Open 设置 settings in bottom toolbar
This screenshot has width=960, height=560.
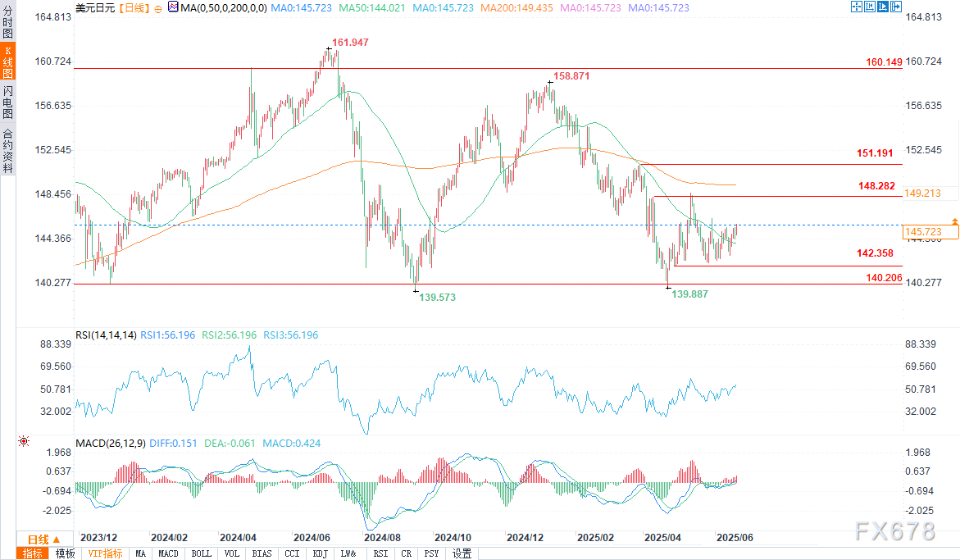[462, 553]
